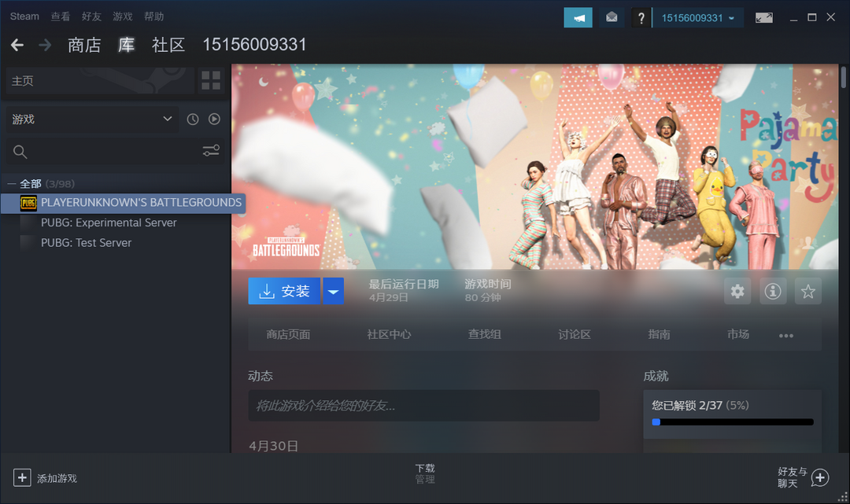This screenshot has height=504, width=850.
Task: Select PLAYERUNKNOWN'S BATTLEGROUNDS in library
Action: pos(123,203)
